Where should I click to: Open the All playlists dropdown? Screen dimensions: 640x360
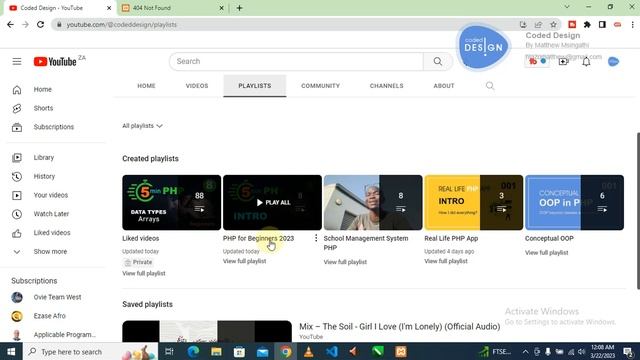pos(142,126)
